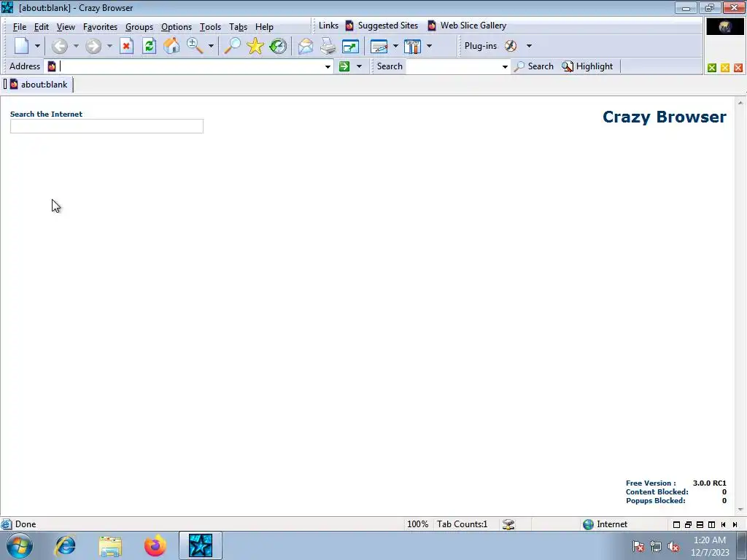747x560 pixels.
Task: Click the cascade windows layout icon
Action: (688, 525)
